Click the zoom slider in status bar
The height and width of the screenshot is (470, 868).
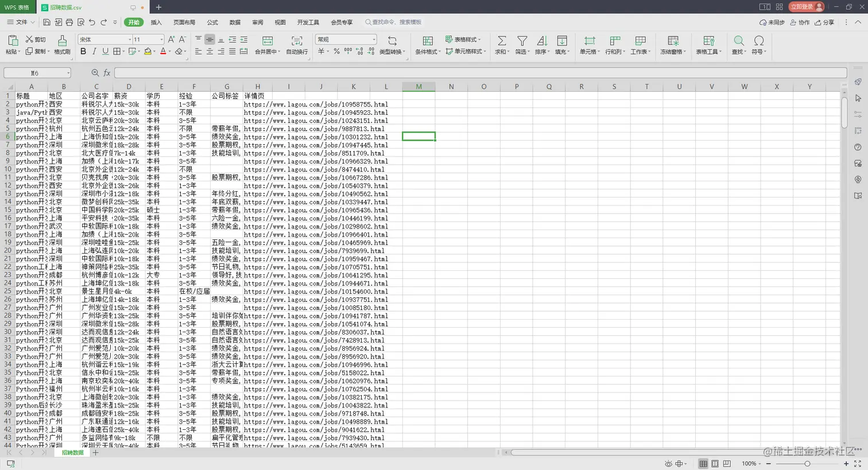coord(807,464)
